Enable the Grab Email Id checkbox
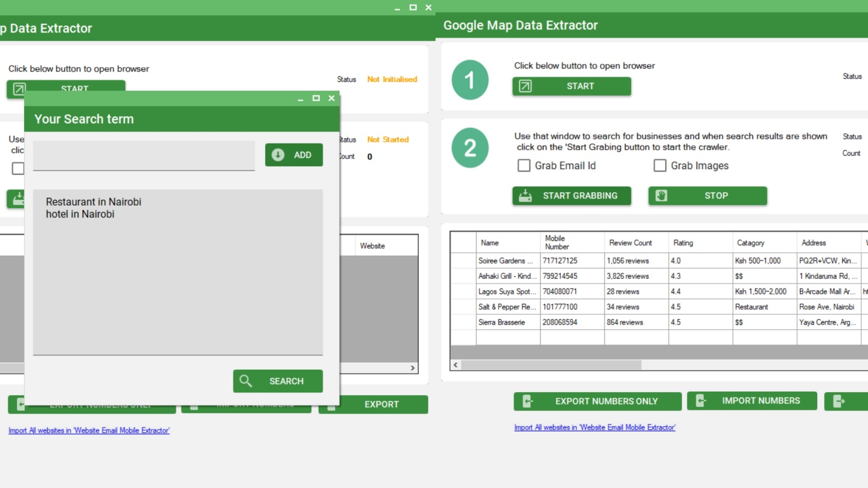 [x=524, y=165]
